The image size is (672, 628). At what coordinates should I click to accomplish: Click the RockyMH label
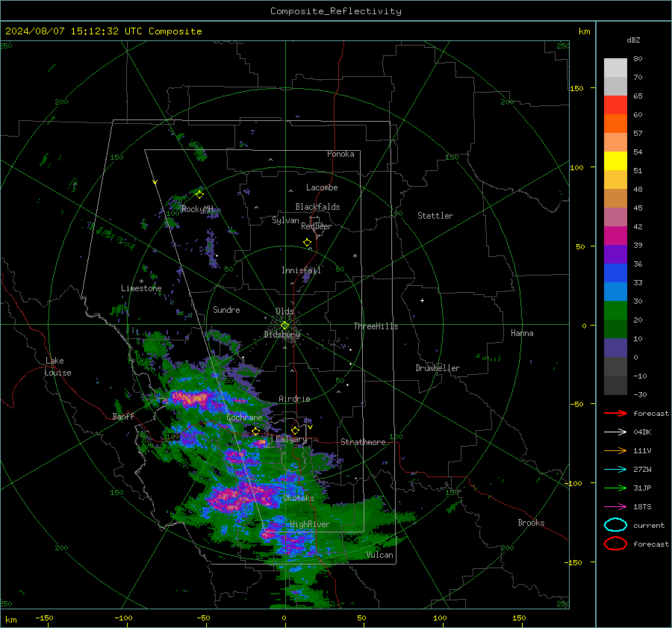pos(197,209)
